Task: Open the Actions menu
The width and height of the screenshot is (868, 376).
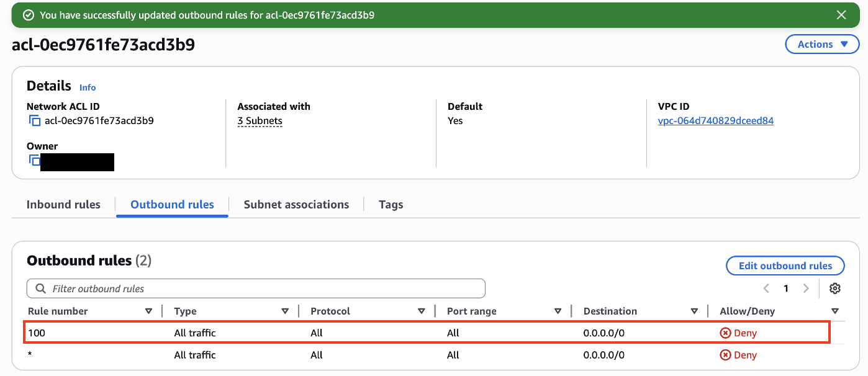Action: pyautogui.click(x=822, y=43)
